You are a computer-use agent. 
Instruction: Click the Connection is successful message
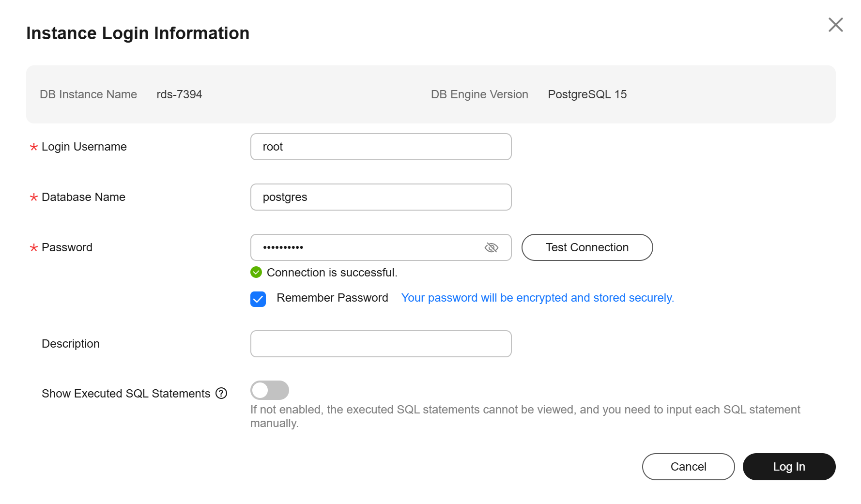click(332, 273)
